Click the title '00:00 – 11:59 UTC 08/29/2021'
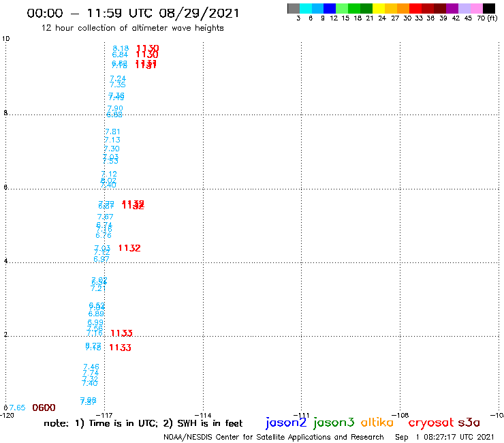Viewport: 504px width, 443px height. (x=133, y=13)
